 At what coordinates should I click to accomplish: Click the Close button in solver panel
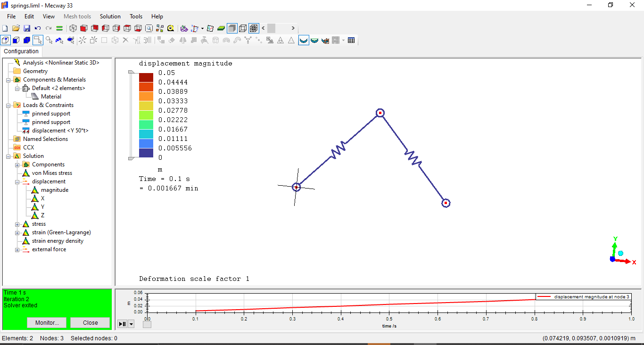pyautogui.click(x=90, y=323)
